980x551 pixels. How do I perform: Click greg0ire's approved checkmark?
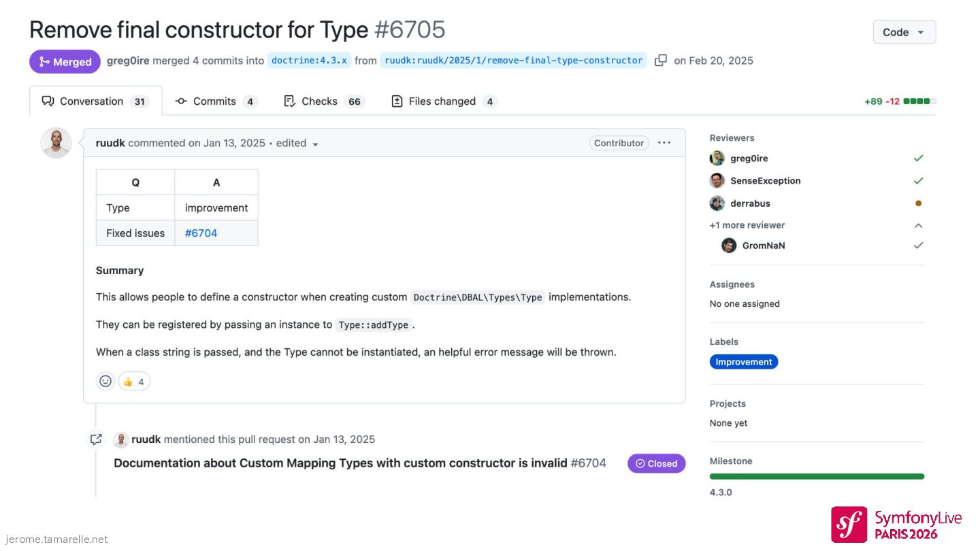(918, 158)
